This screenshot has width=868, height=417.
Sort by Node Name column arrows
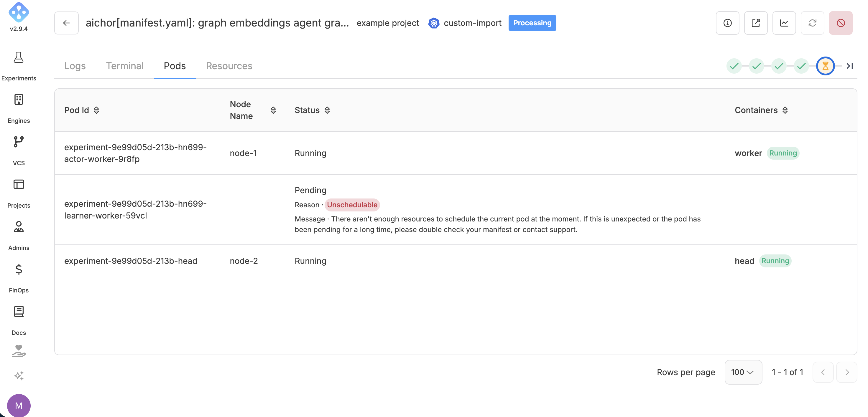[x=273, y=110]
